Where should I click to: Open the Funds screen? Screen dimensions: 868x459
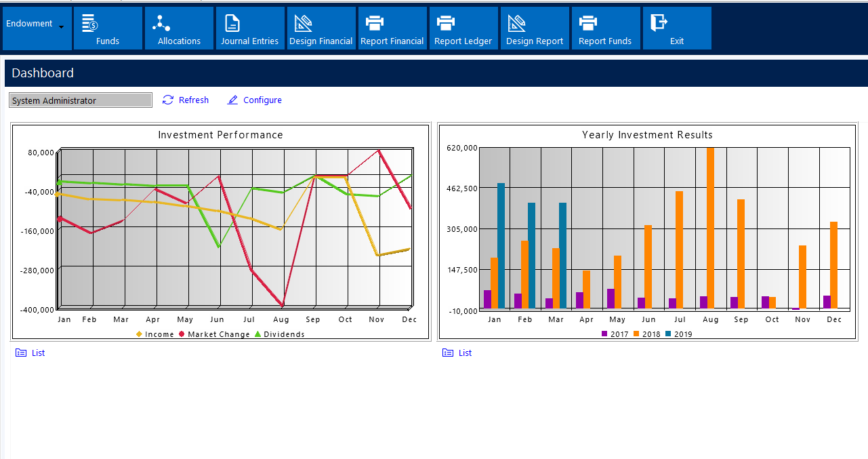coord(107,28)
